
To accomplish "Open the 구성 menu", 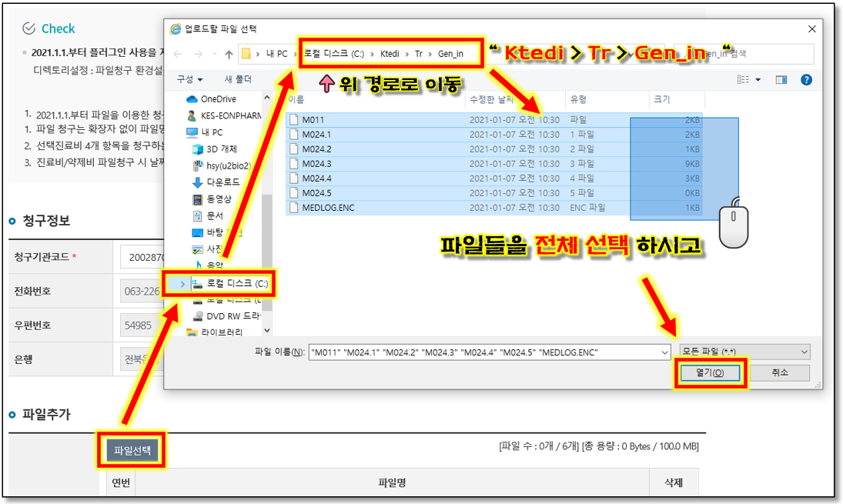I will coord(189,79).
